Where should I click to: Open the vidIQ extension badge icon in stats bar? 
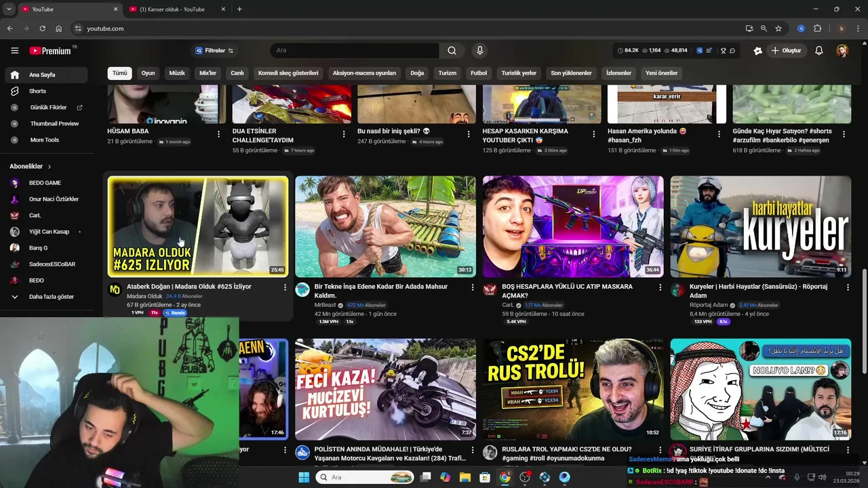tap(699, 51)
